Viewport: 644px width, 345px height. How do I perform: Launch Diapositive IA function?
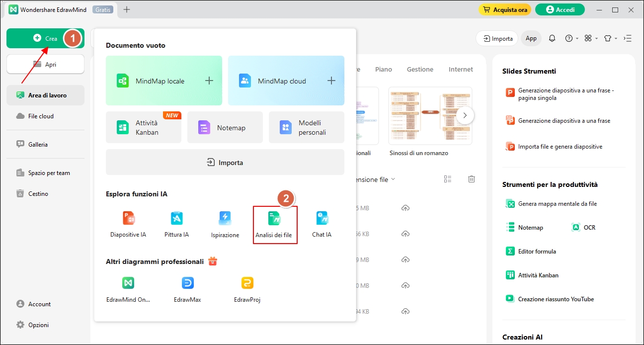(128, 224)
